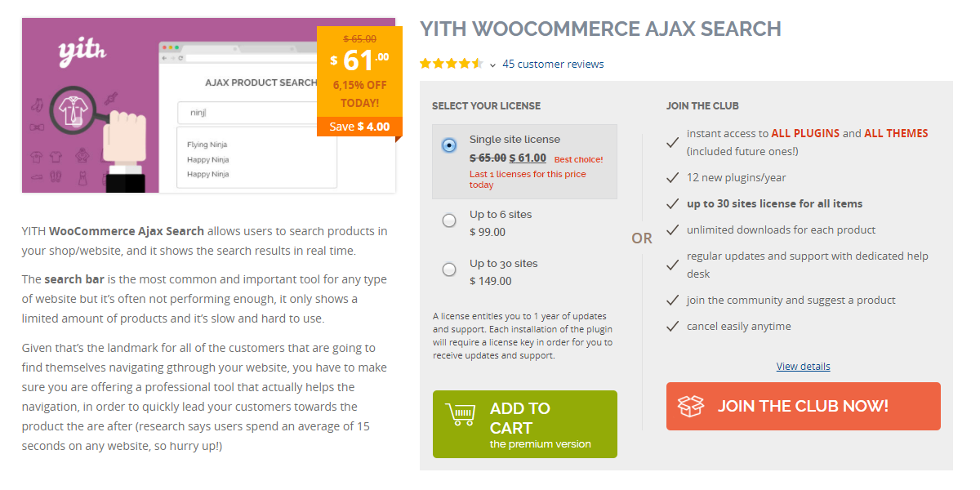Viewport: 980px width, 490px height.
Task: Click the gift box icon on Join the Club
Action: coord(691,406)
